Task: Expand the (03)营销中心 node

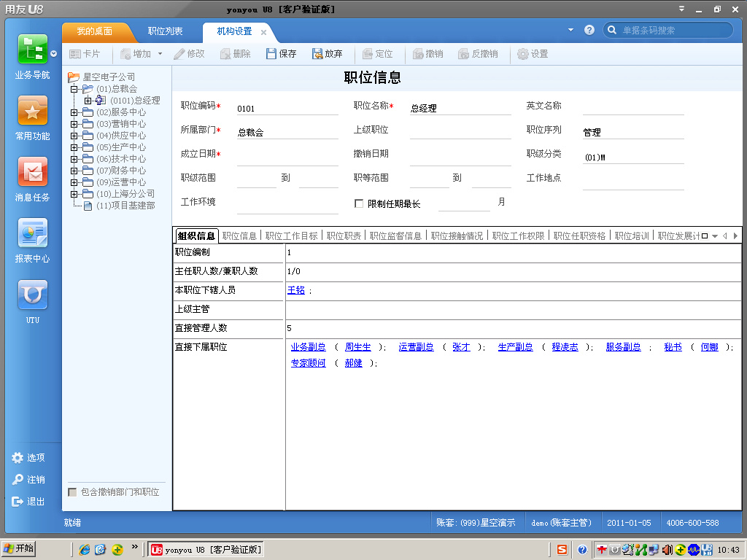Action: coord(74,124)
